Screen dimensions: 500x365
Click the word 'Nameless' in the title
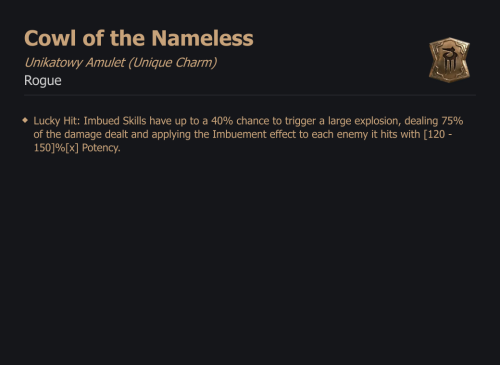[x=203, y=38]
